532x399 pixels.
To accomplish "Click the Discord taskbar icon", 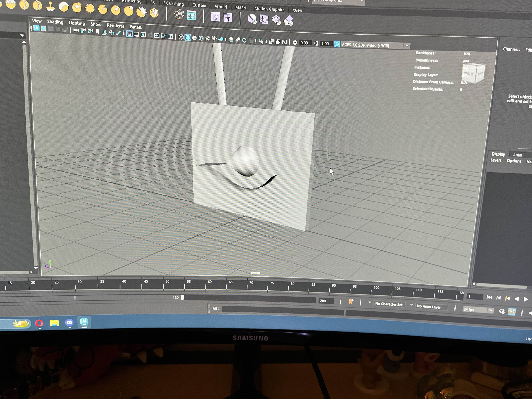I will pyautogui.click(x=69, y=322).
